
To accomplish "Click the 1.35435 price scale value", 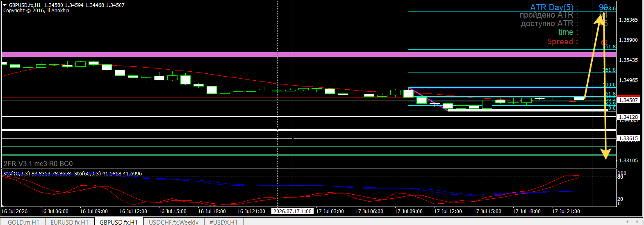I will (x=628, y=60).
